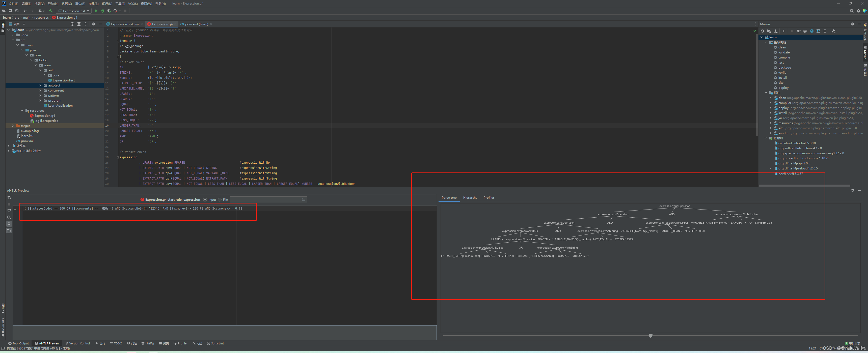Select the File radio button

pyautogui.click(x=220, y=200)
